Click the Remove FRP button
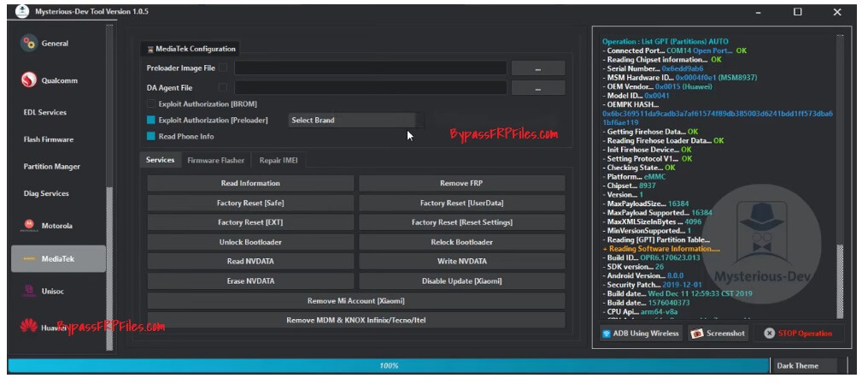Screen dimensions: 868x384 pyautogui.click(x=461, y=183)
